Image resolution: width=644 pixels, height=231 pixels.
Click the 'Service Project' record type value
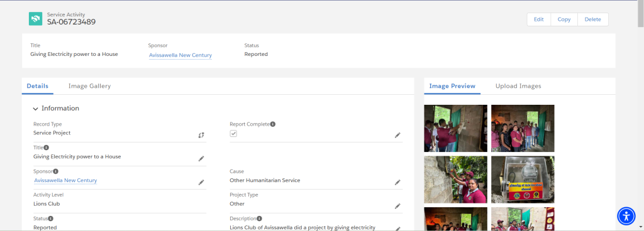(x=52, y=132)
